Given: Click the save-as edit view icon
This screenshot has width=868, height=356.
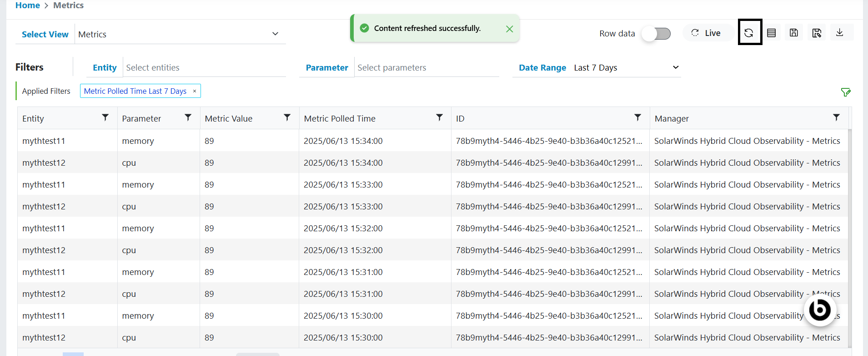Looking at the screenshot, I should pos(817,33).
